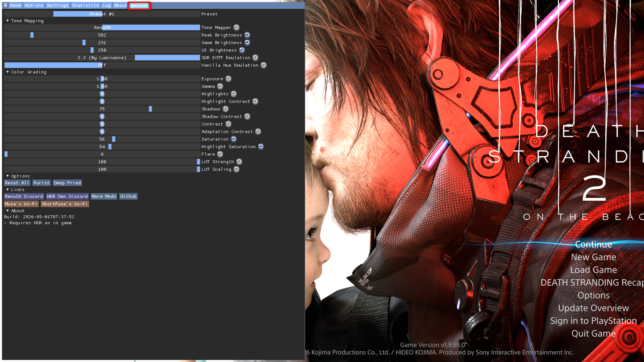Reset Shadows to default

coord(226,109)
